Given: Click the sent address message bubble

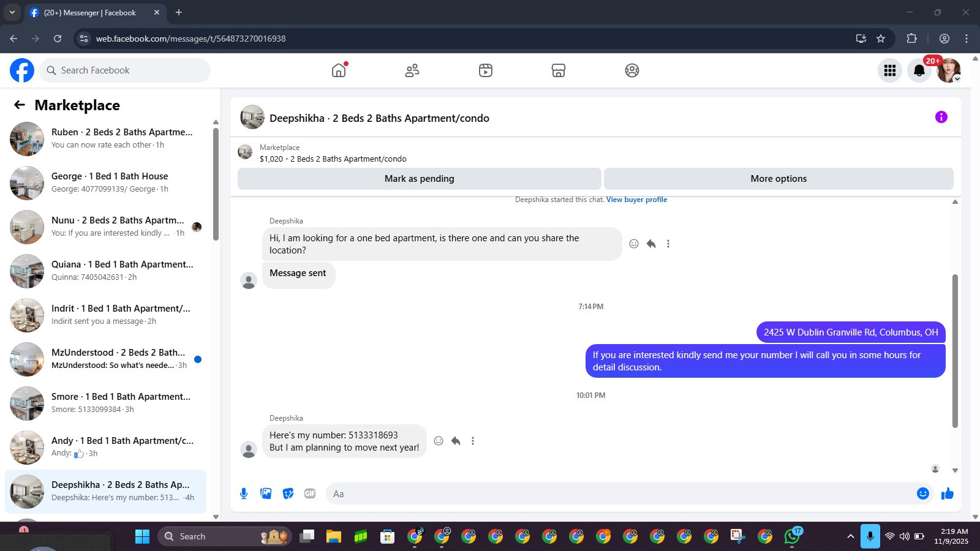Looking at the screenshot, I should point(851,332).
